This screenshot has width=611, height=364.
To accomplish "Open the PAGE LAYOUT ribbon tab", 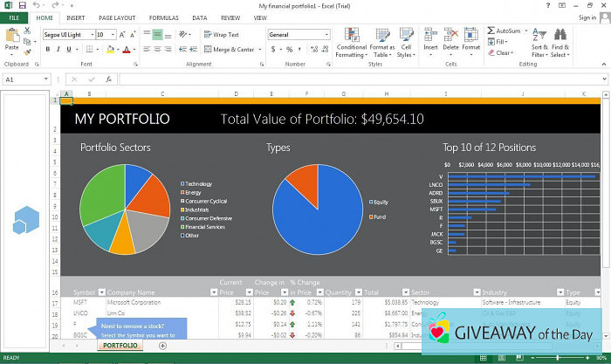I will (x=116, y=17).
